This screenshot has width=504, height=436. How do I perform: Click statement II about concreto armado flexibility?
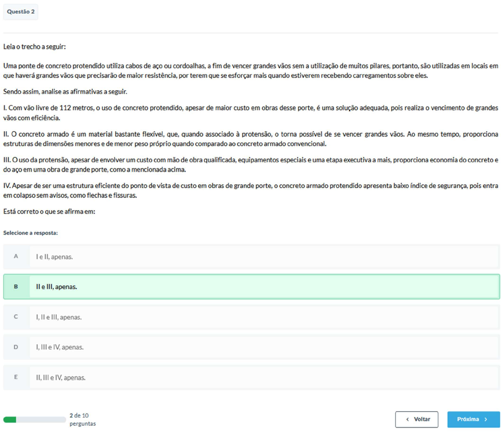pos(251,139)
